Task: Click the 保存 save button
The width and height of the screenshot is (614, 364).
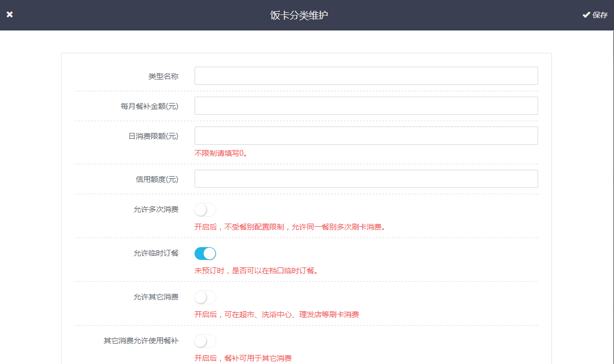Action: point(595,15)
